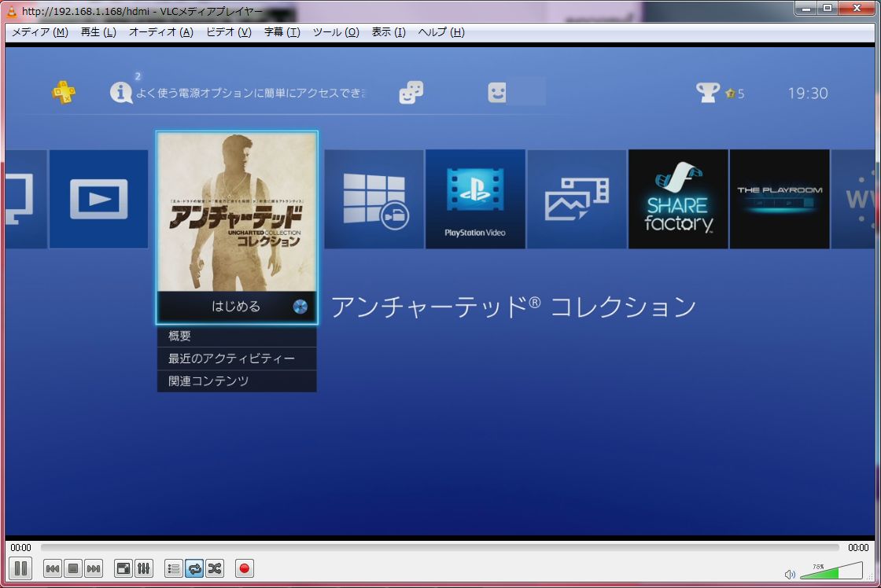
Task: Open 関連コンテンツ entry
Action: [237, 380]
